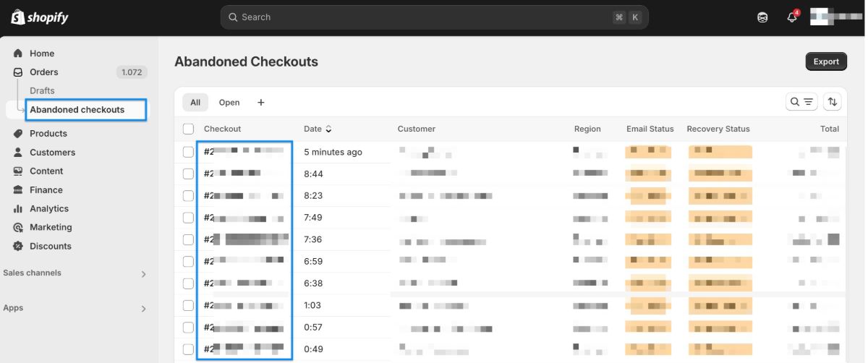This screenshot has height=363, width=868.
Task: Check the row dated 6:38
Action: coord(189,283)
